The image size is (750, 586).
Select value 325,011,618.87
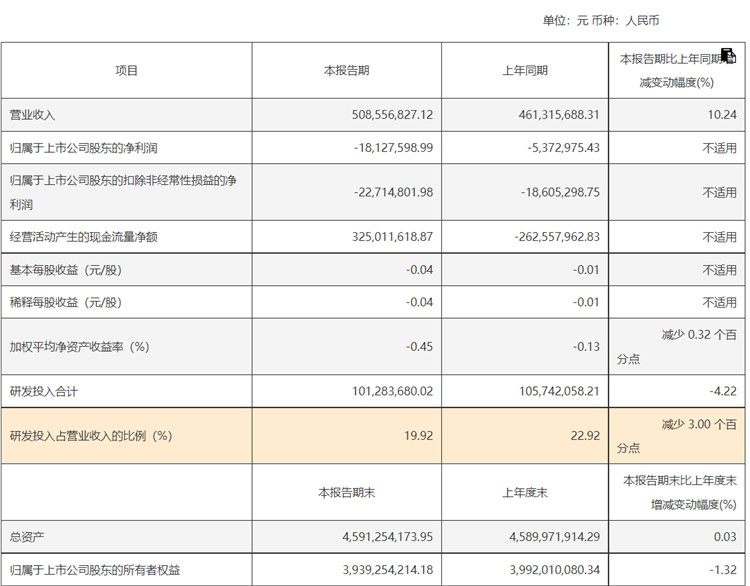[x=392, y=237]
